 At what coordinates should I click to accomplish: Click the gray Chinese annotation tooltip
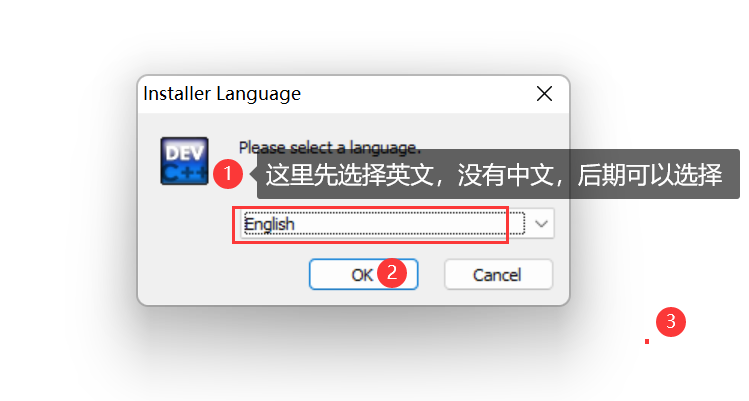point(498,174)
